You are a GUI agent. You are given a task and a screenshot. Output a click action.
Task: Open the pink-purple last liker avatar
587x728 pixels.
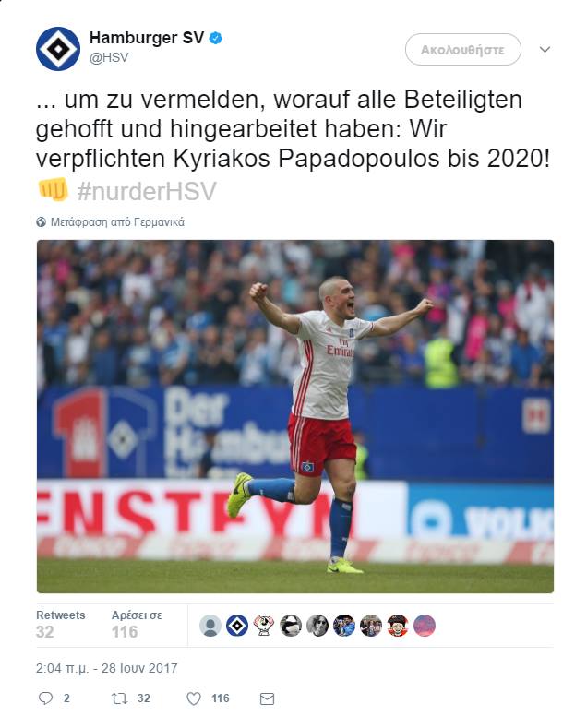[425, 626]
